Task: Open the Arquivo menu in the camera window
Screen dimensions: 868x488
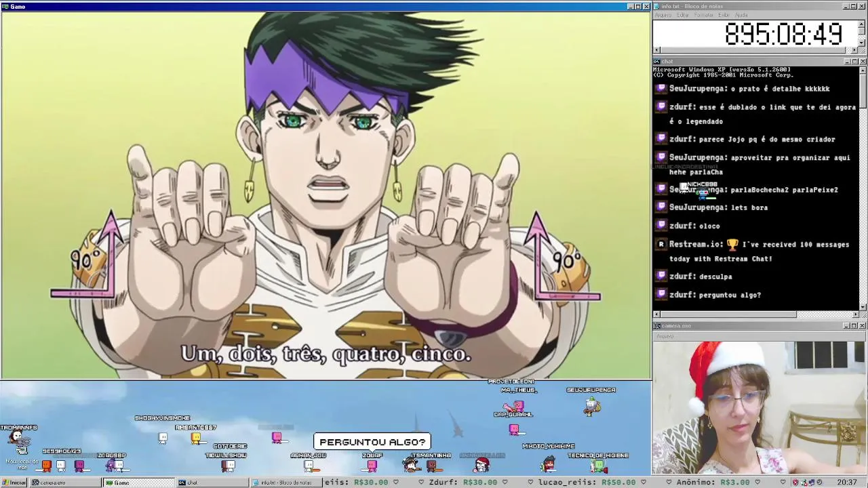Action: point(665,335)
